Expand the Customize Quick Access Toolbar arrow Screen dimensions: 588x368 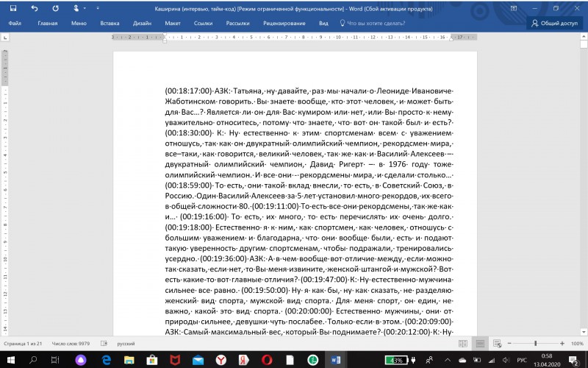click(x=98, y=8)
